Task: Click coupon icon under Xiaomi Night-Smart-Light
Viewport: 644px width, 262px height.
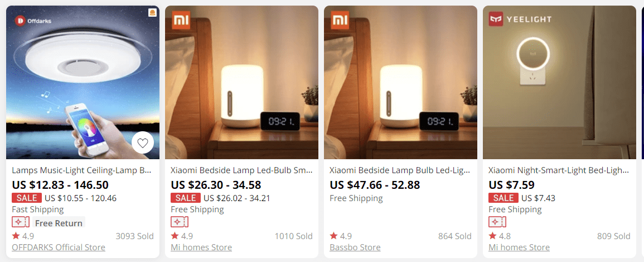Action: click(x=497, y=222)
